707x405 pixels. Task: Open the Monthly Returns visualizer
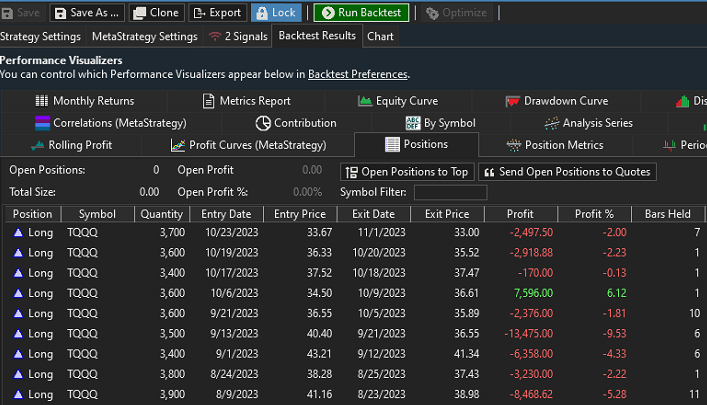coord(84,101)
